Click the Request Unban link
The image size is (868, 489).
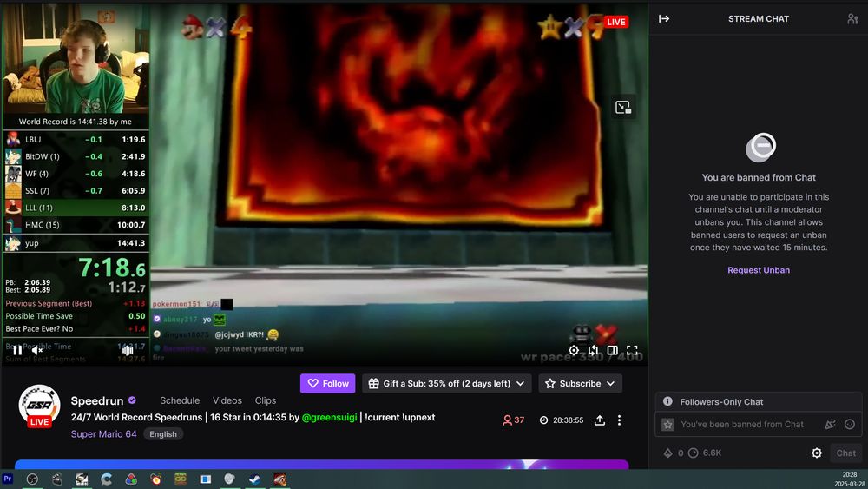tap(759, 270)
